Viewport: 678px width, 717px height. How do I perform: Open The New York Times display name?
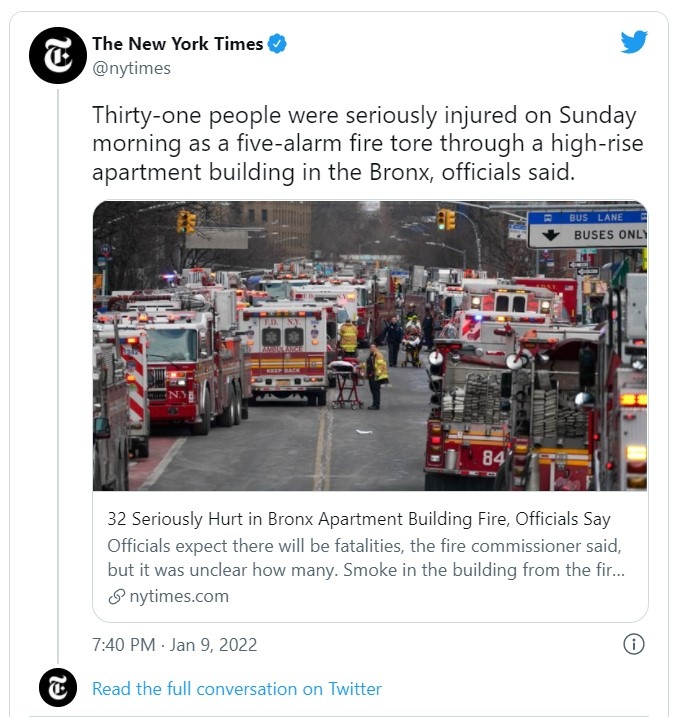click(177, 44)
